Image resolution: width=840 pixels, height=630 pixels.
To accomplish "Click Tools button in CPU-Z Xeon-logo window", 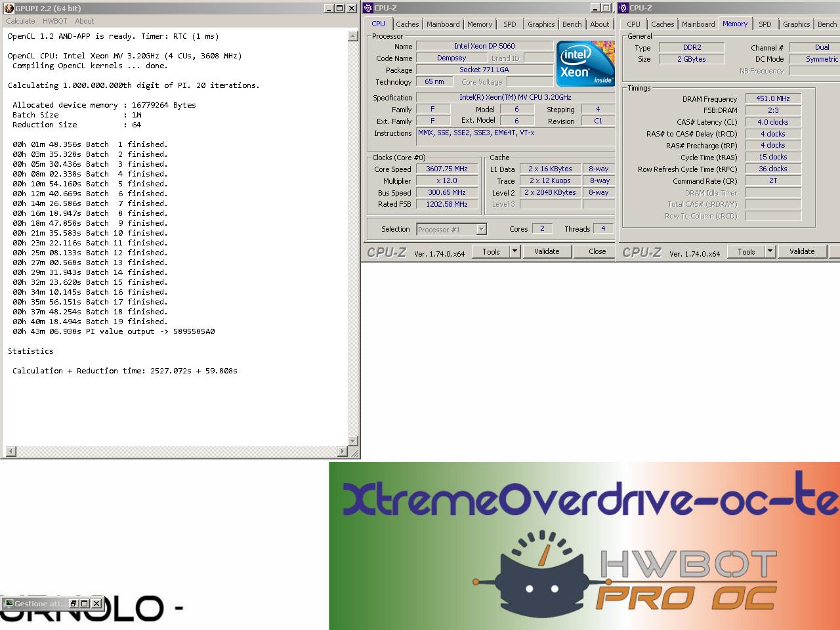I will 491,251.
